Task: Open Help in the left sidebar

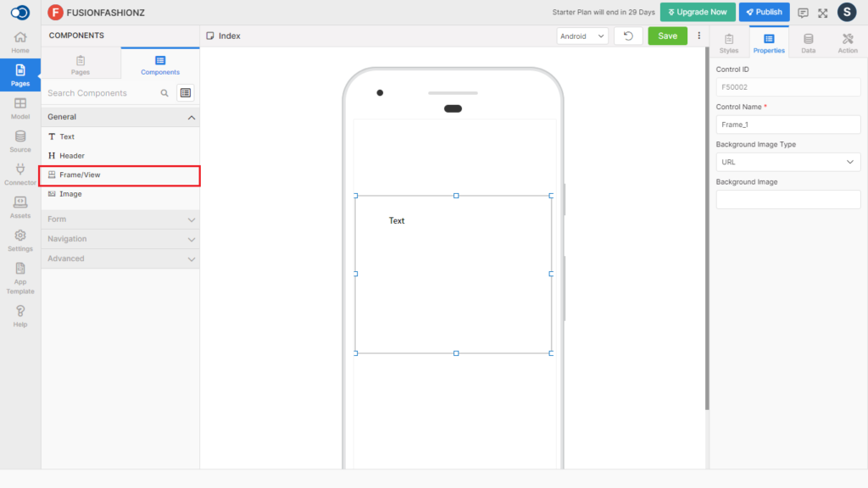Action: point(20,317)
